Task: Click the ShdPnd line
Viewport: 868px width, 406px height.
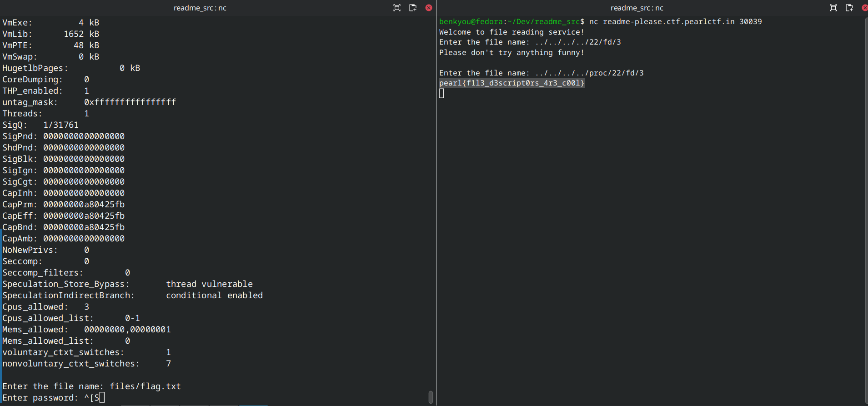Action: click(63, 148)
